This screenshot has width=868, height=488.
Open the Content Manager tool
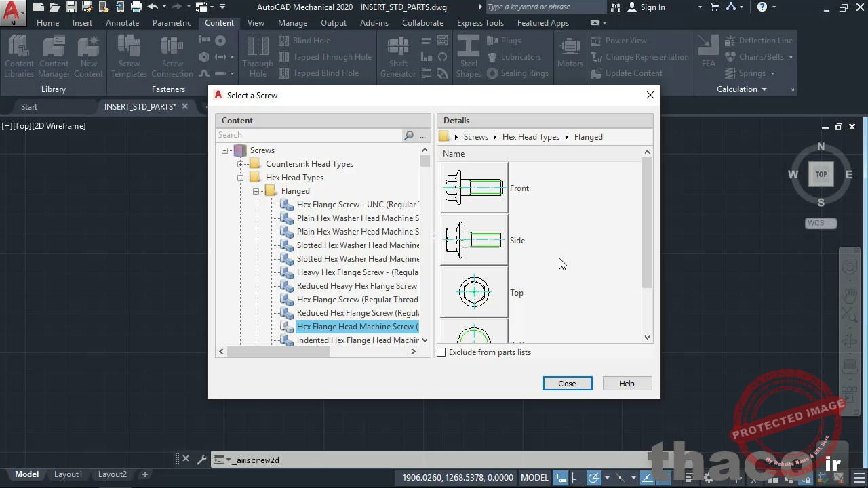tap(54, 56)
